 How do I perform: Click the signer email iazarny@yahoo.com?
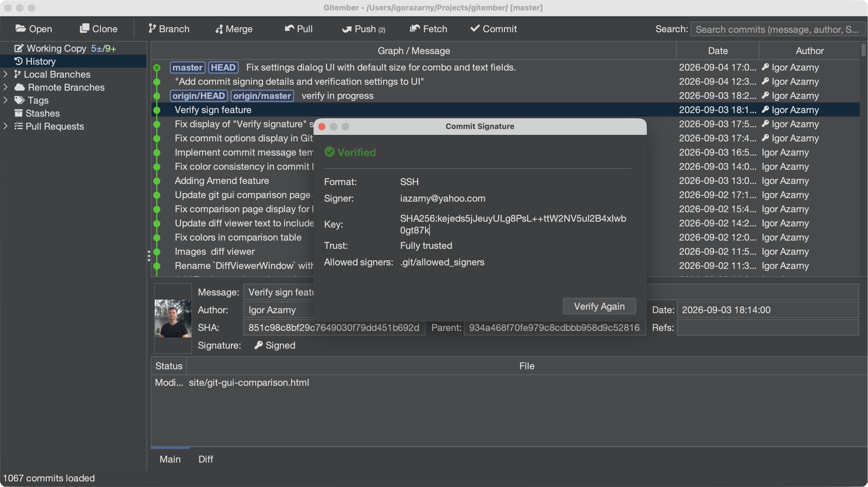(442, 198)
